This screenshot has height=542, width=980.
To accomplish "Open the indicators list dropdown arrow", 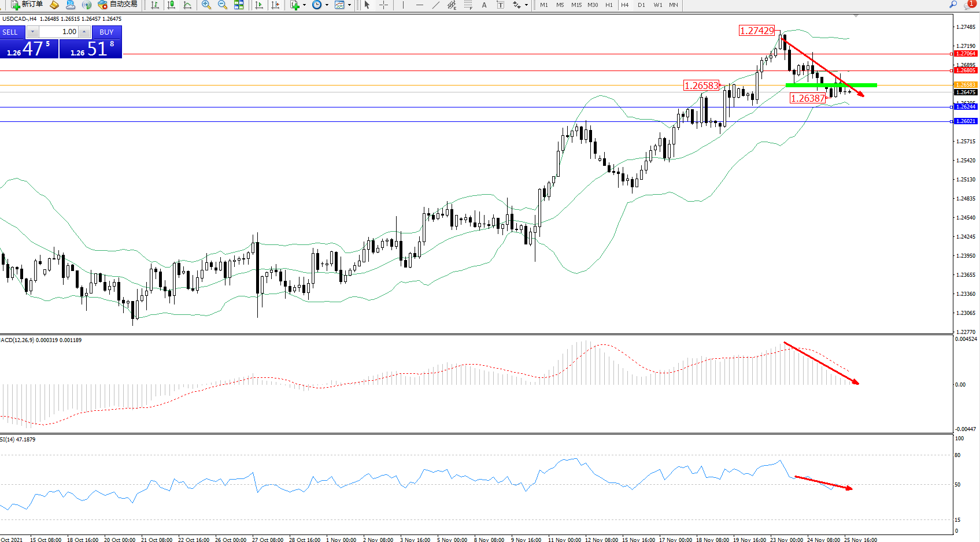I will click(x=304, y=5).
